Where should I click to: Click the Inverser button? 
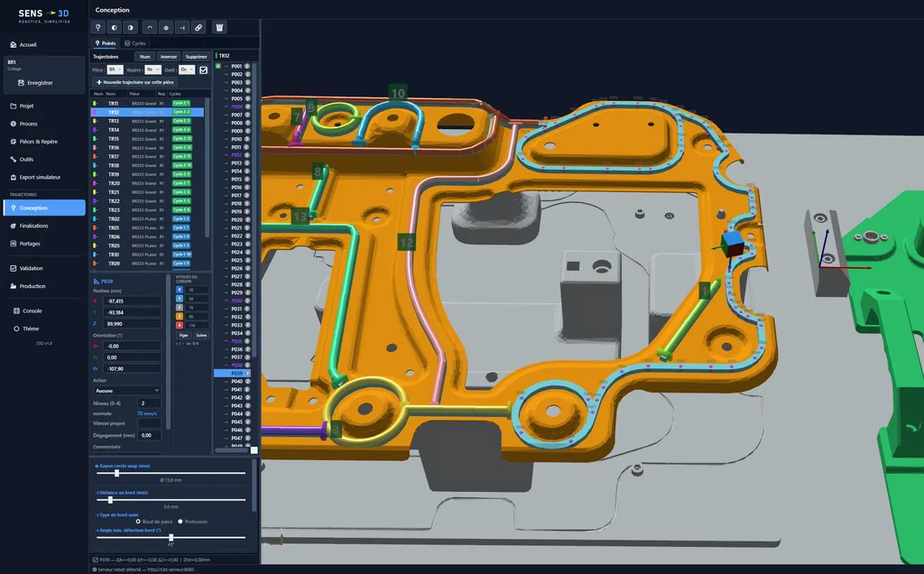(169, 57)
